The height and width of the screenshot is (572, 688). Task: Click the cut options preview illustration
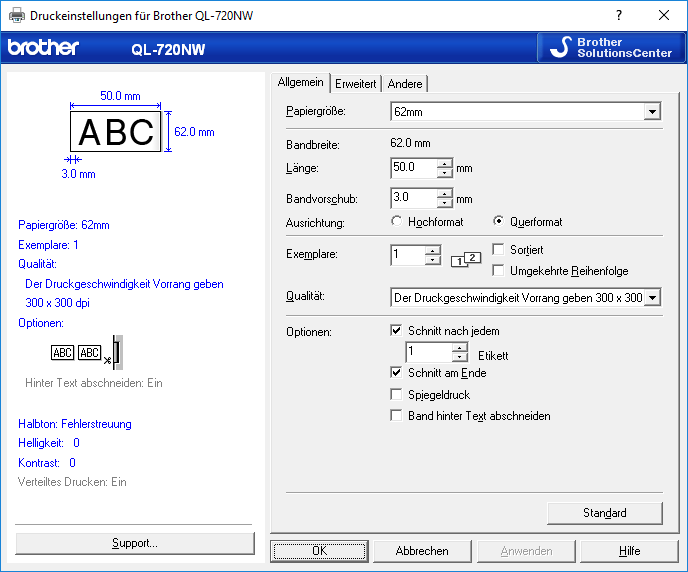tap(87, 352)
